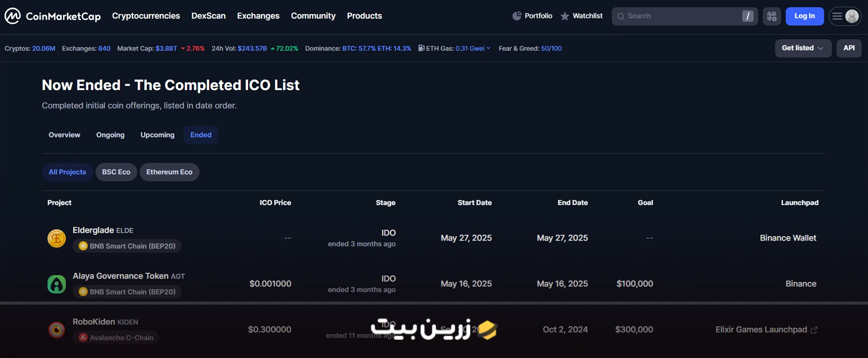
Task: Open the Exchanges menu
Action: tap(258, 16)
